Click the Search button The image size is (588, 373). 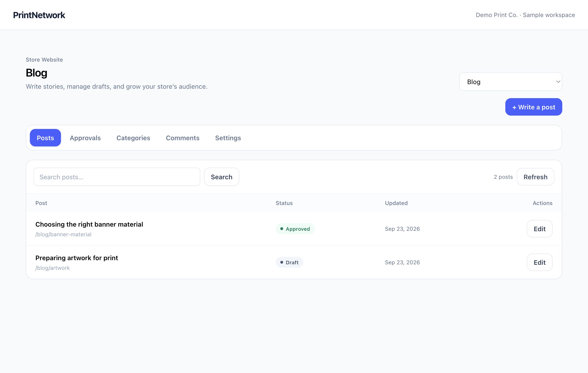pyautogui.click(x=221, y=177)
